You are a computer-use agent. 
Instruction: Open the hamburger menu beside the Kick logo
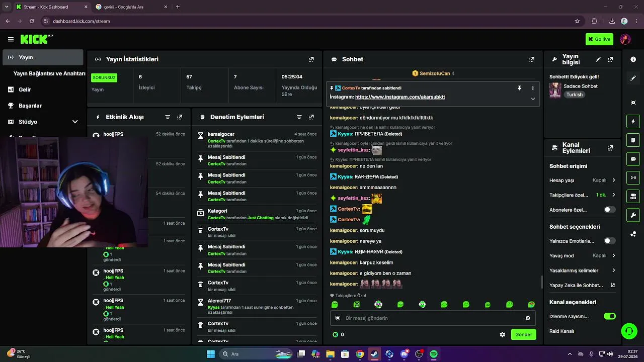tap(11, 39)
